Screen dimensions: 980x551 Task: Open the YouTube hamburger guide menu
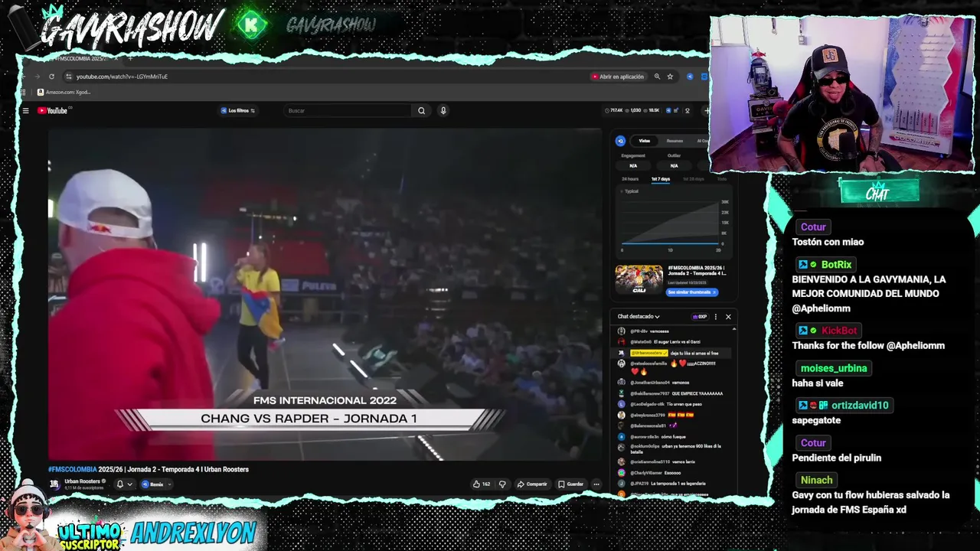25,111
